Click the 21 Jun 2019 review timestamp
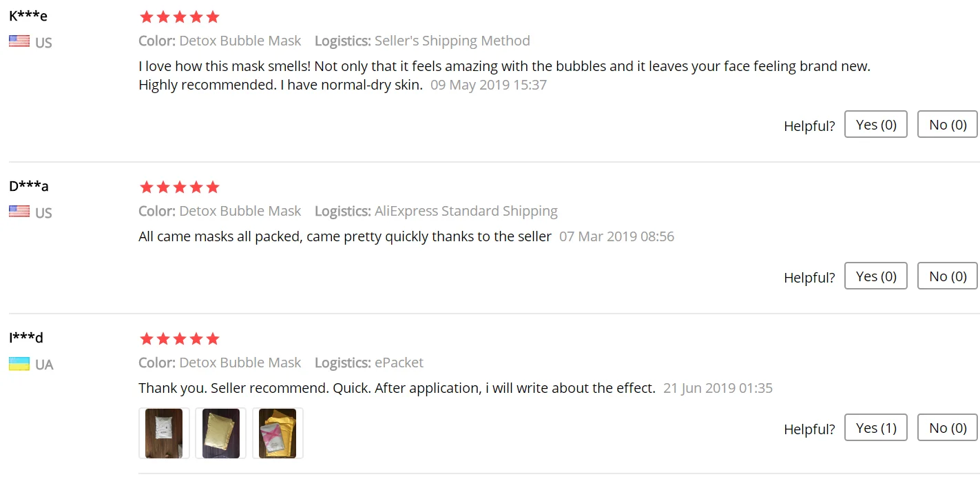980x479 pixels. [x=718, y=388]
